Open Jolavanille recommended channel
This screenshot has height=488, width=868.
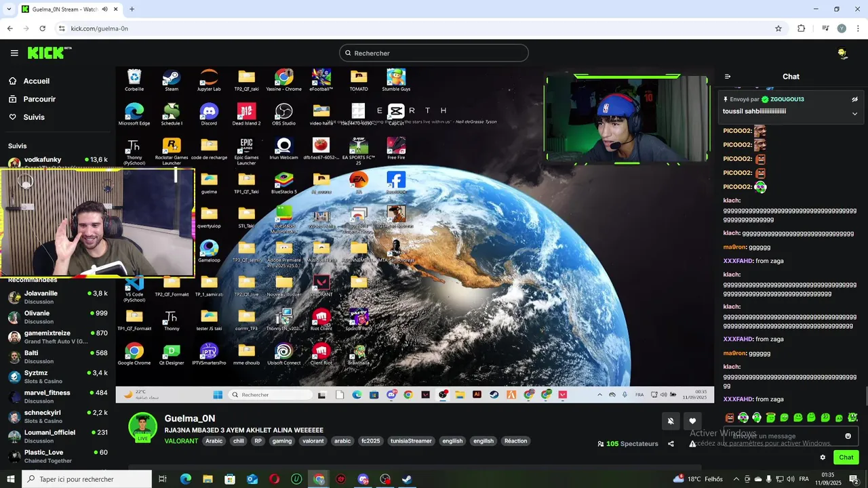[x=58, y=297]
